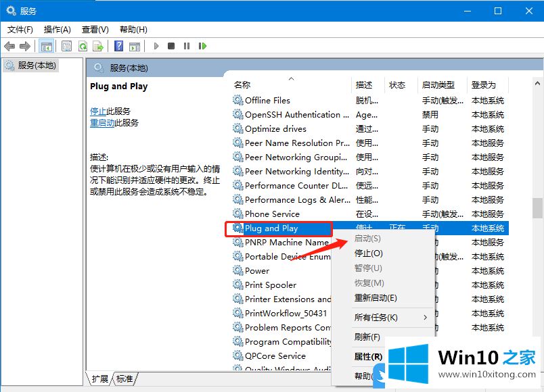This screenshot has height=392, width=544.
Task: Select the QPCore Service row
Action: tap(281, 356)
